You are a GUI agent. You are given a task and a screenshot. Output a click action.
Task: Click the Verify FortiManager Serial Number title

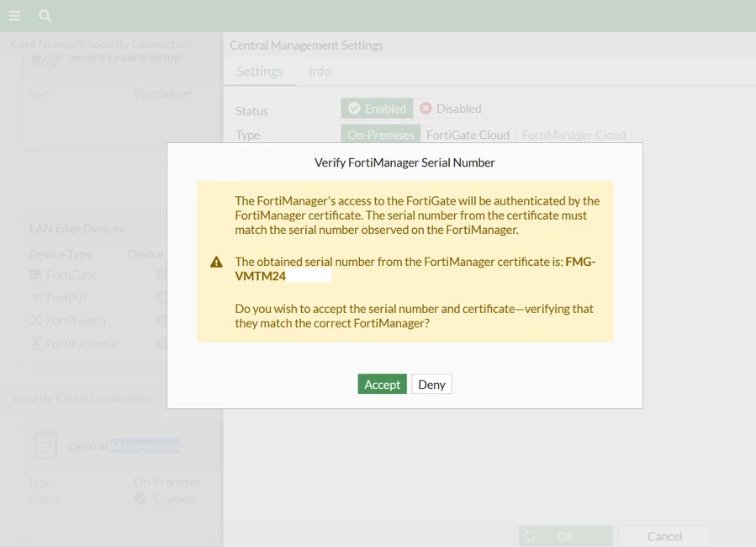[x=404, y=162]
